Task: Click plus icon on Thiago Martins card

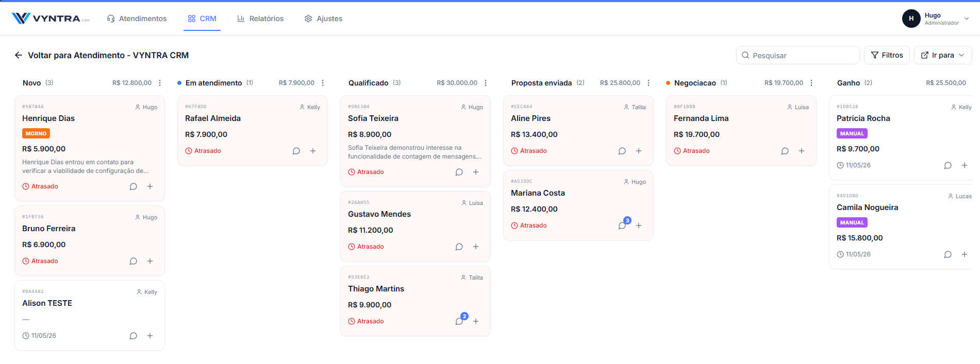Action: (476, 321)
